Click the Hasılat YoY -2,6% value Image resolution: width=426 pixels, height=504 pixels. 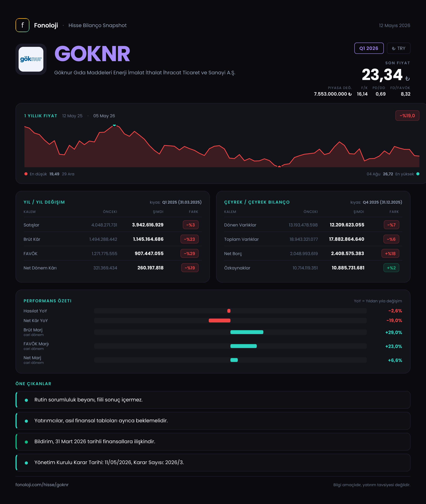[395, 311]
